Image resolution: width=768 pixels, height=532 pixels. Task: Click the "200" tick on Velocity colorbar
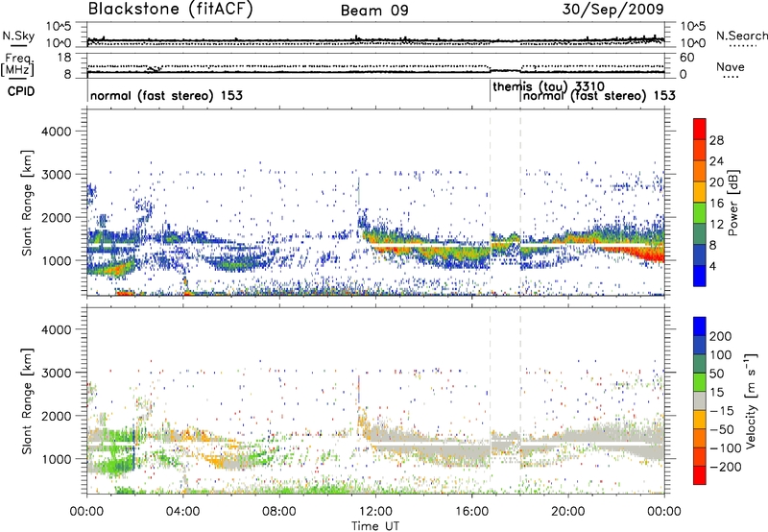click(x=721, y=336)
